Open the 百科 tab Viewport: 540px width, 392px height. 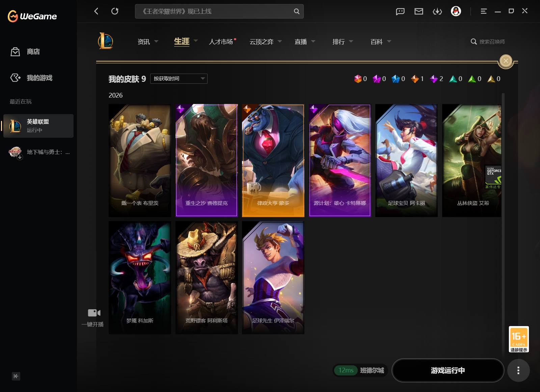pyautogui.click(x=377, y=42)
